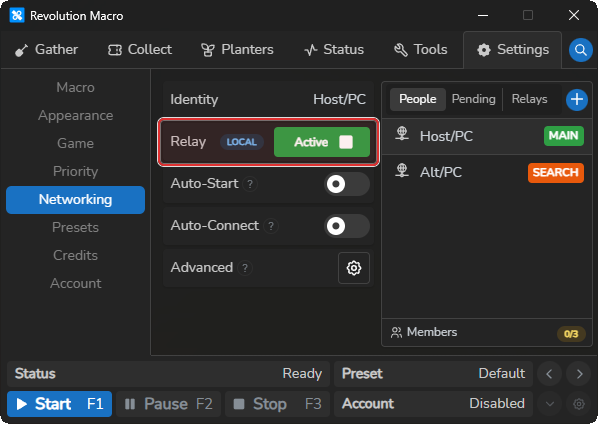Open the Macro settings section
Screen dimensions: 598x424
coord(76,87)
